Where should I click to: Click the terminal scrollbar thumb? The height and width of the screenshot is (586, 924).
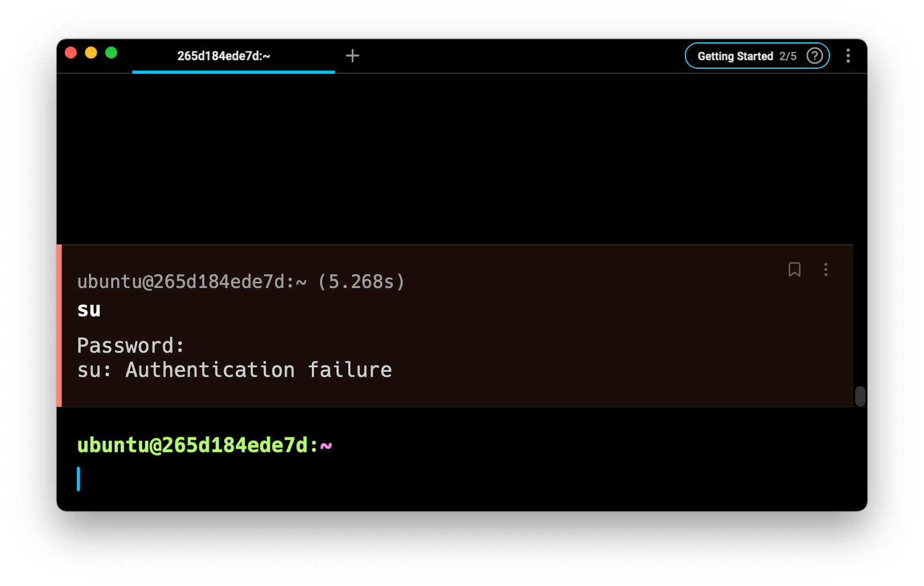click(860, 396)
